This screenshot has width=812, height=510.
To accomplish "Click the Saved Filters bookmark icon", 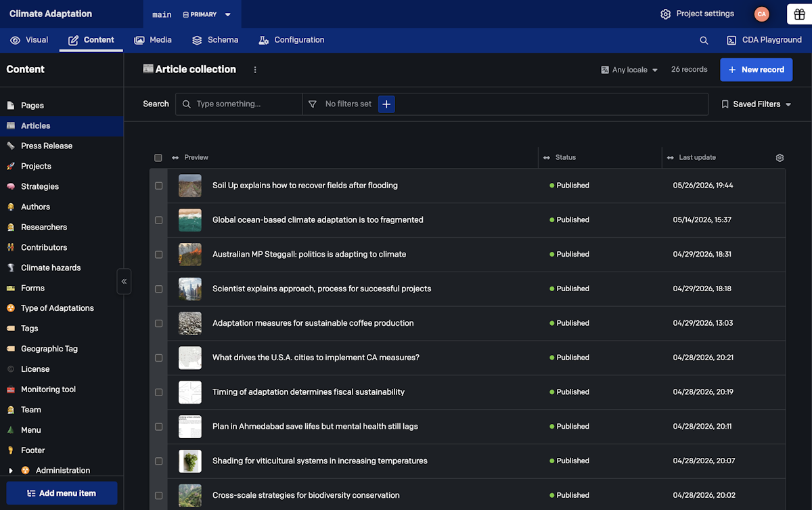I will [725, 104].
